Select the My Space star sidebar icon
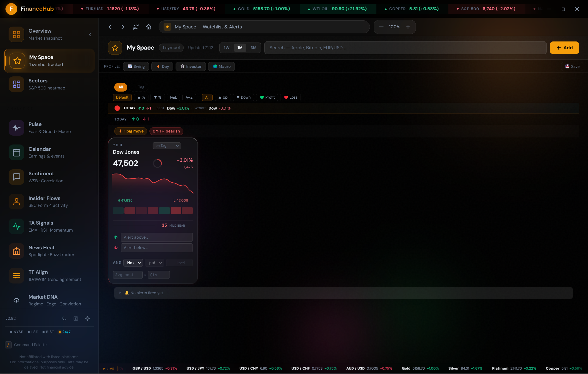The image size is (588, 374). pos(17,61)
